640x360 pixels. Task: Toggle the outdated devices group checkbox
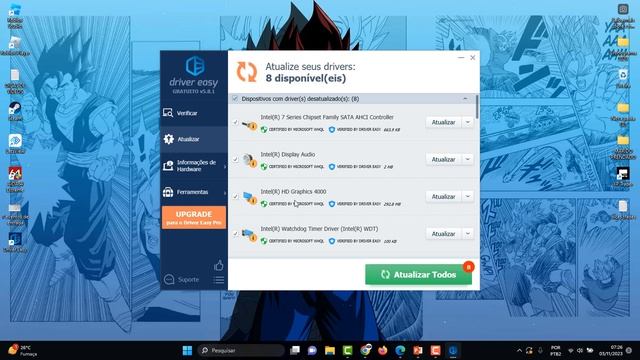(x=235, y=98)
